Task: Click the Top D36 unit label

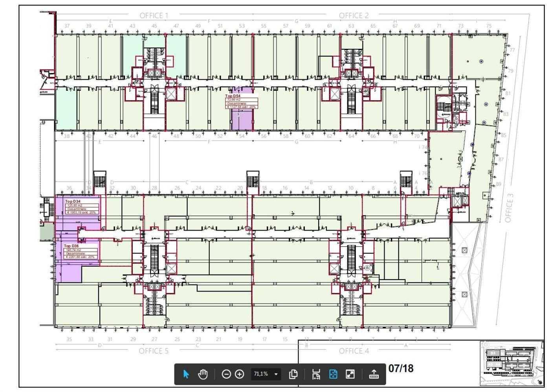Action: 71,246
